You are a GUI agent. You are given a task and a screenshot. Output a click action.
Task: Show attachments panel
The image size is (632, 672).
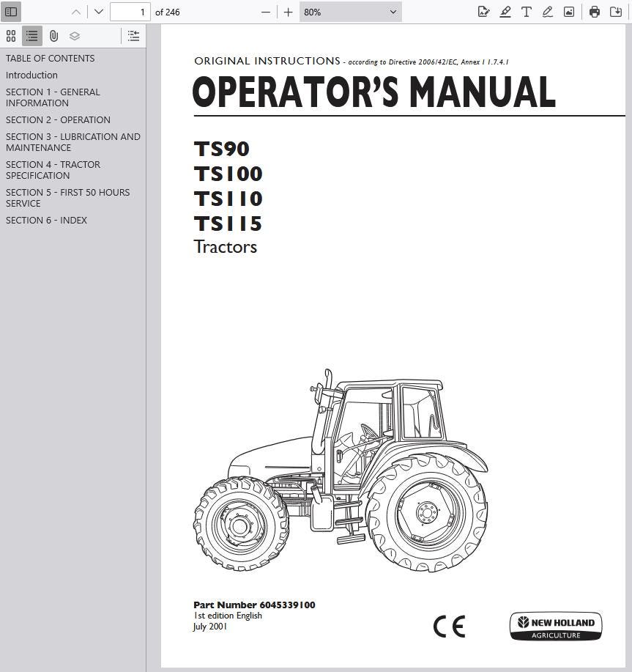click(53, 36)
